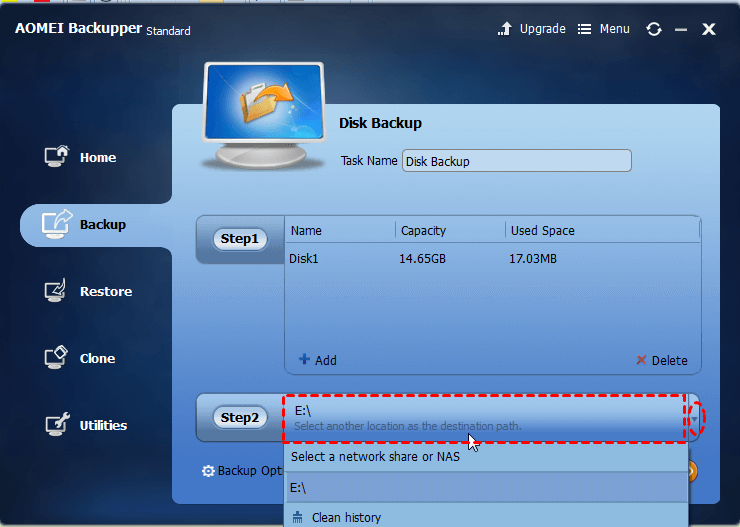Screen dimensions: 740x527
Task: Click Clean history broom icon
Action: click(x=297, y=517)
